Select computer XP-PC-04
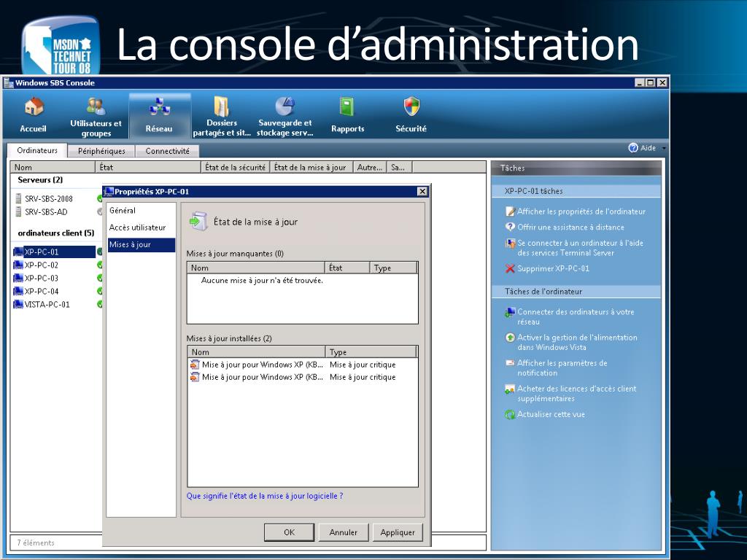The image size is (747, 560). (42, 292)
